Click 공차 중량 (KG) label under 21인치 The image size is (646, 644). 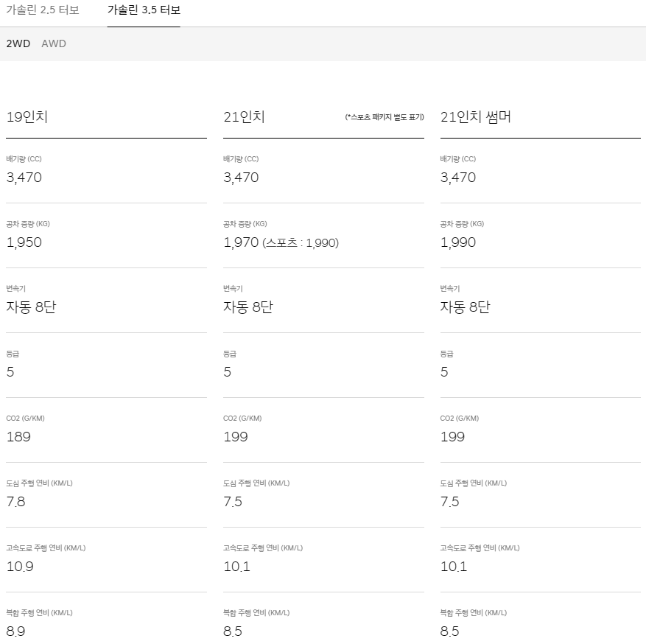(x=245, y=224)
